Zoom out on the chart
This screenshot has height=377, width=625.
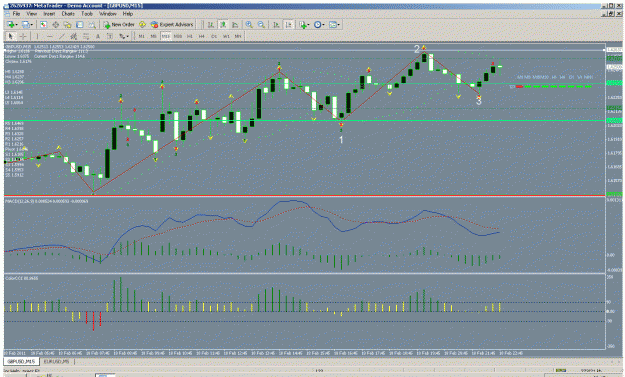261,25
